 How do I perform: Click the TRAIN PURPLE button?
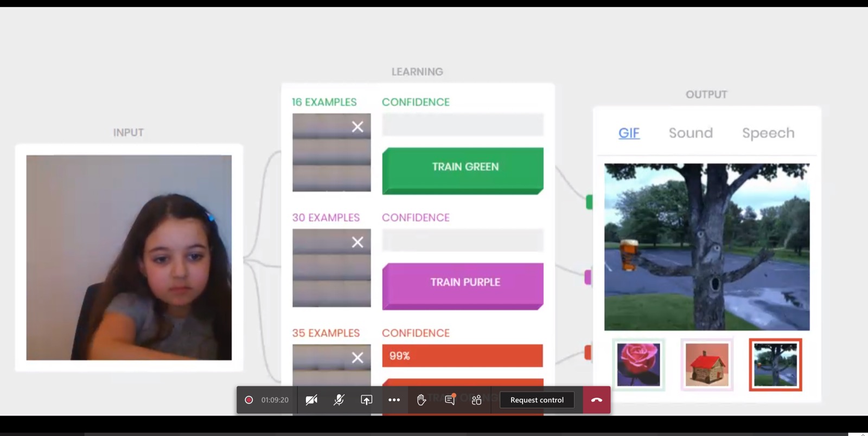coord(463,286)
